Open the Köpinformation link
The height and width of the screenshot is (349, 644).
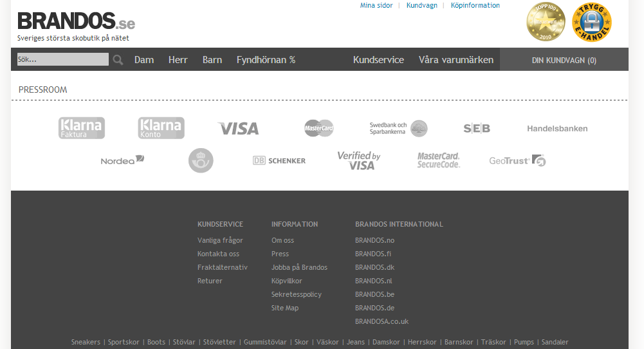tap(475, 5)
